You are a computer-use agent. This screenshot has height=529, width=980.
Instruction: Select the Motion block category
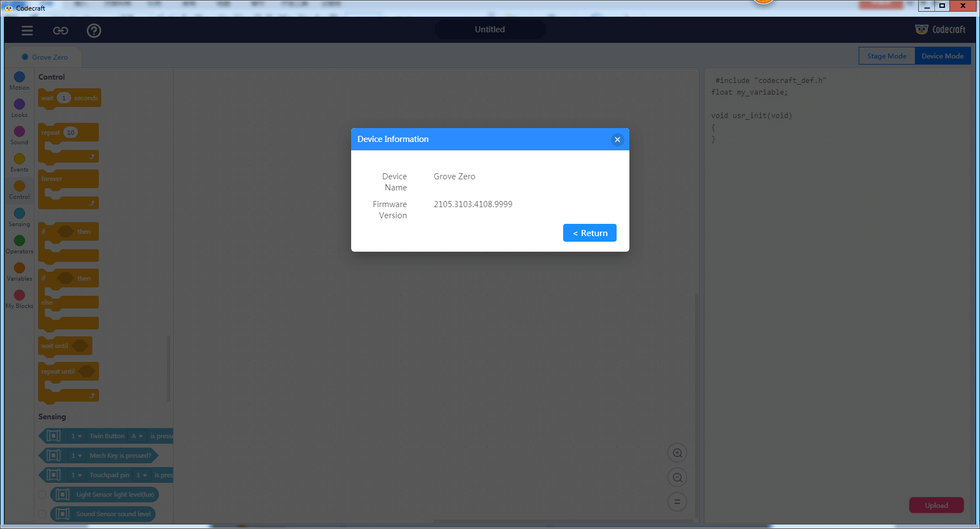pos(19,81)
